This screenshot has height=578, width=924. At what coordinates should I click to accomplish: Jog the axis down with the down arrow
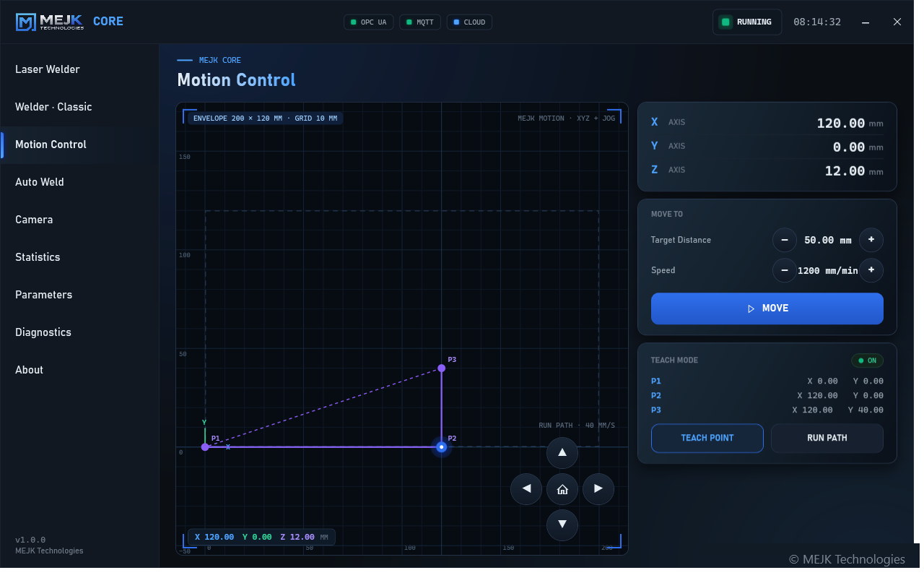[x=562, y=525]
